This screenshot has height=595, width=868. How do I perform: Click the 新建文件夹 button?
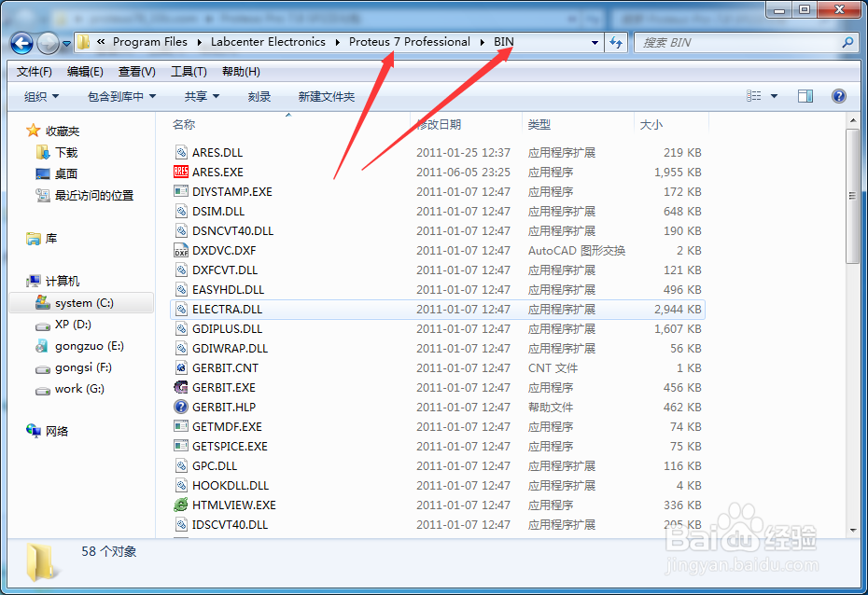point(326,97)
